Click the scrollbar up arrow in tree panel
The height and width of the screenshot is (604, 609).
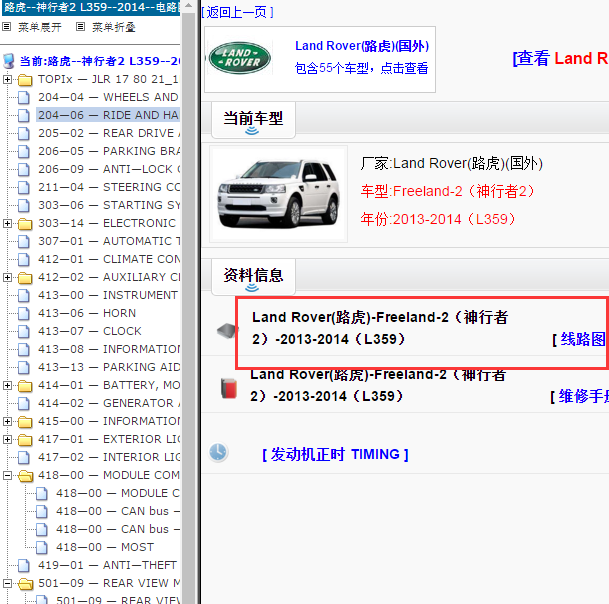(x=188, y=5)
